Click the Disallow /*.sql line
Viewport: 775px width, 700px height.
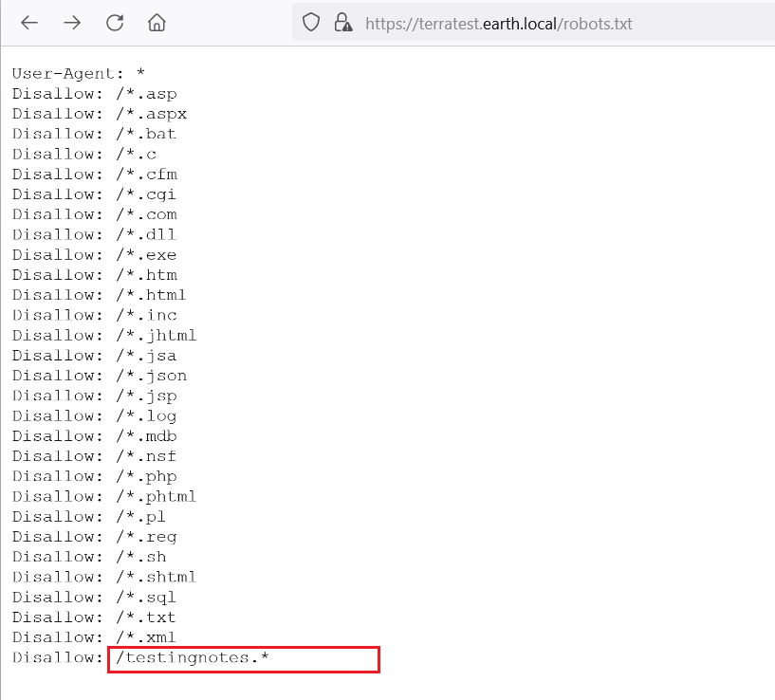click(x=94, y=597)
